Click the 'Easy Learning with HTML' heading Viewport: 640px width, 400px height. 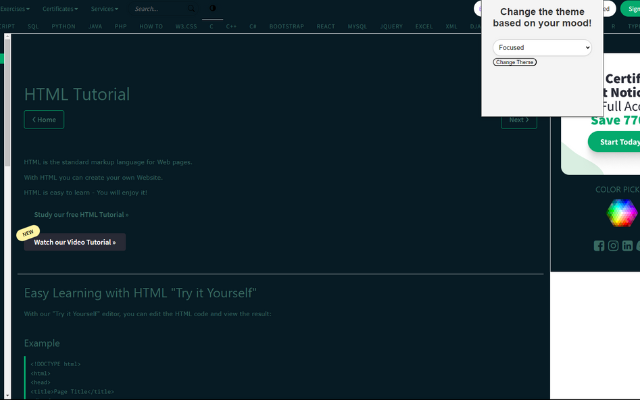coord(140,293)
